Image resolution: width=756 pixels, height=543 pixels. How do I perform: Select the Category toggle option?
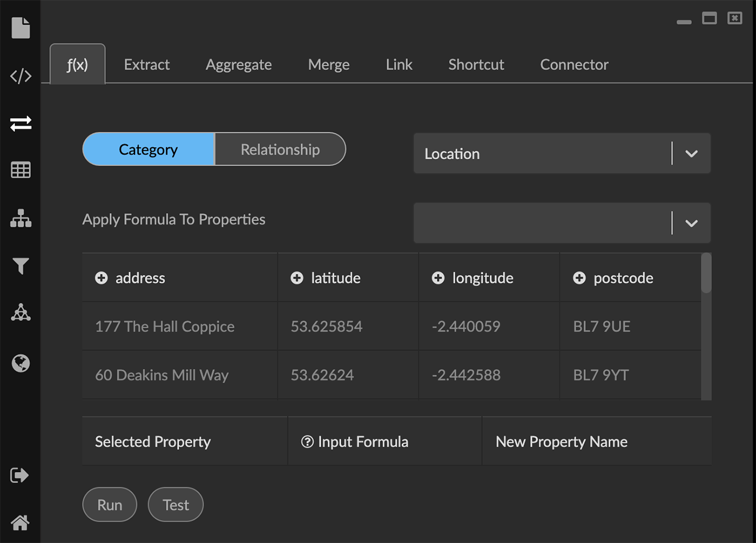(x=148, y=149)
